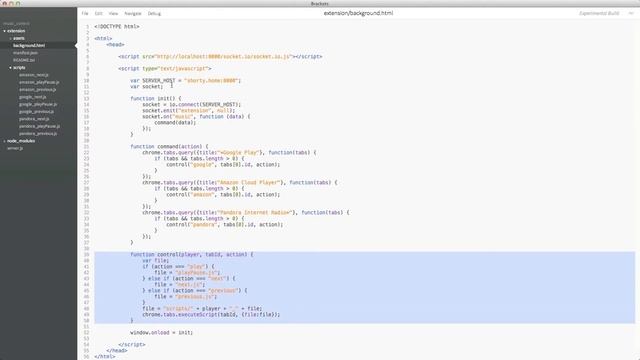Click the red close window button
This screenshot has width=640, height=360.
[x=5, y=3]
